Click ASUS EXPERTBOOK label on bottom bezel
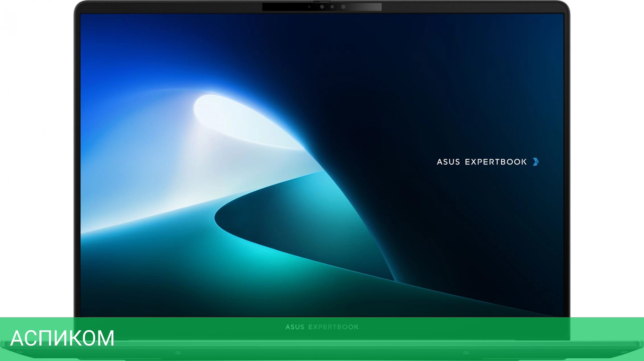644x361 pixels. click(x=322, y=327)
